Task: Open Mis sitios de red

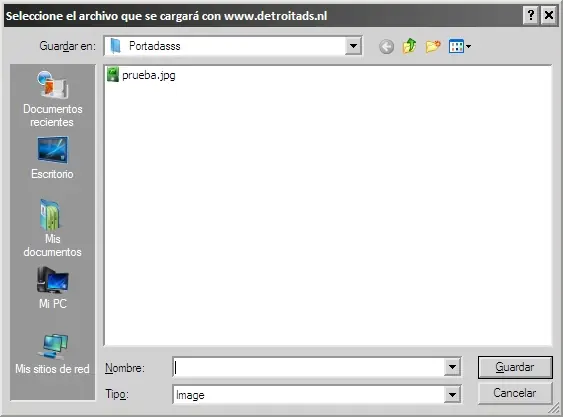Action: (52, 354)
